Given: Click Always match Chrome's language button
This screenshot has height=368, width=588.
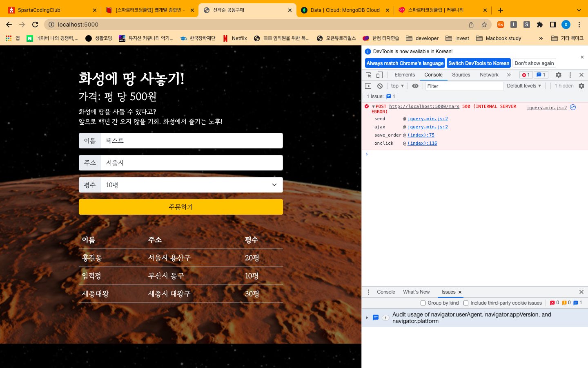Looking at the screenshot, I should [405, 63].
